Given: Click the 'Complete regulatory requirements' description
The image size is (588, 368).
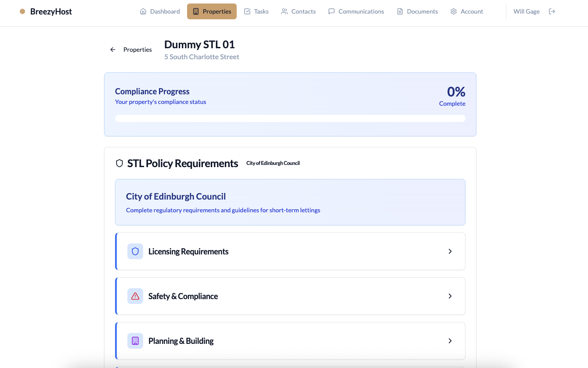Looking at the screenshot, I should pyautogui.click(x=223, y=210).
